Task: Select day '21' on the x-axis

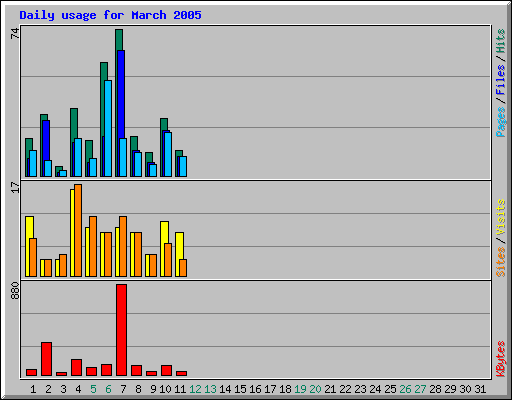Action: pyautogui.click(x=330, y=389)
